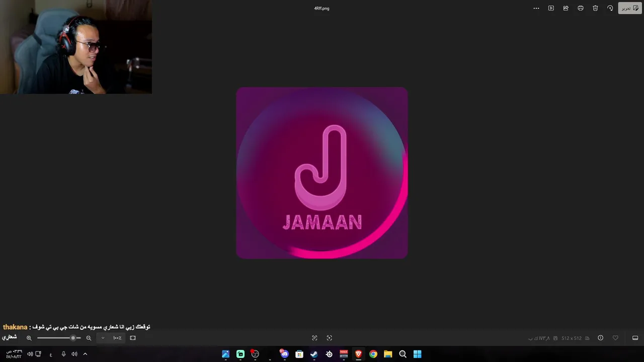
Task: Open Brave browser from taskbar
Action: click(x=358, y=354)
